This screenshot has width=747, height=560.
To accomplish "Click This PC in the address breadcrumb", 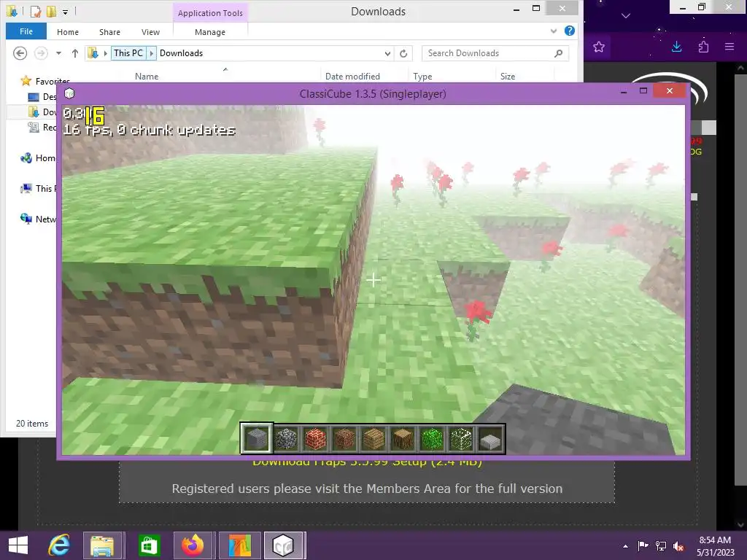I will (x=128, y=52).
